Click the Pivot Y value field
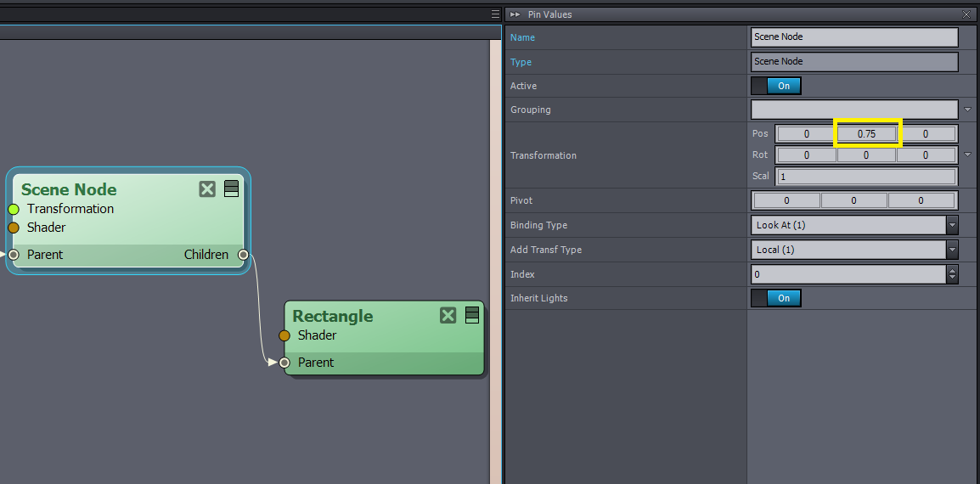 click(853, 200)
